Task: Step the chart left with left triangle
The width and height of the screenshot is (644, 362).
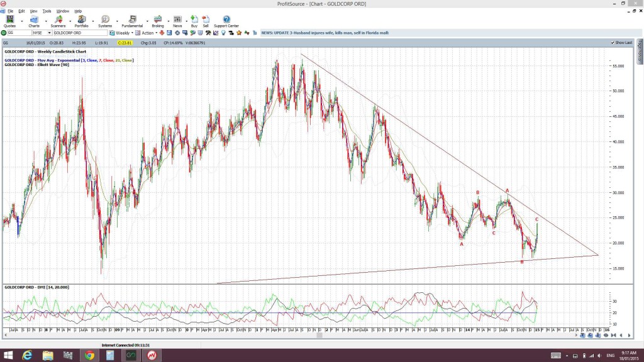Action: 621,336
